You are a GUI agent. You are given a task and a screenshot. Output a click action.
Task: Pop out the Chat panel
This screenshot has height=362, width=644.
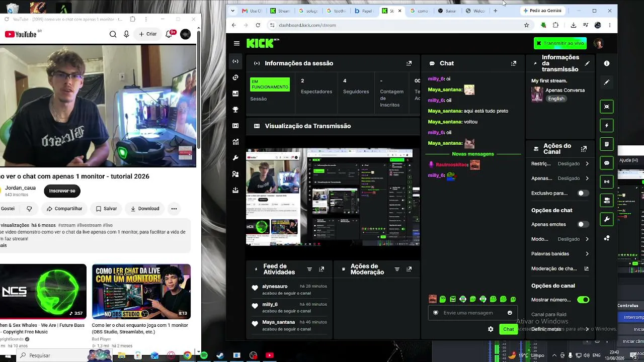514,63
